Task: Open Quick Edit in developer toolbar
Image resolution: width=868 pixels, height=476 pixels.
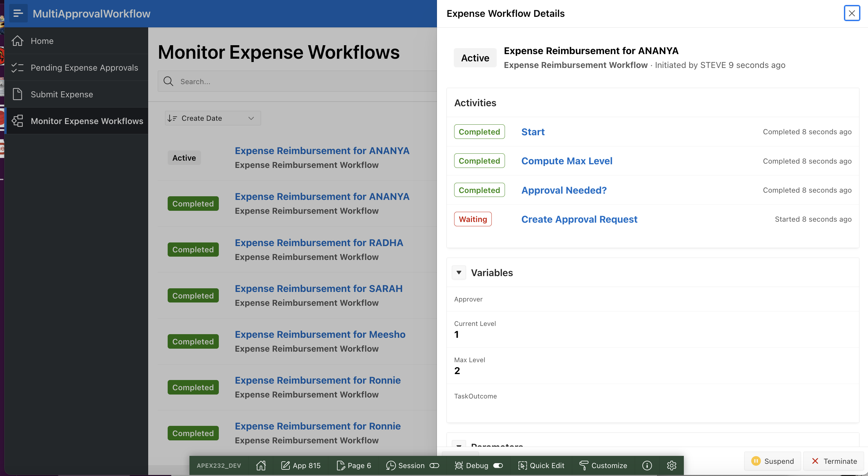Action: pos(541,465)
